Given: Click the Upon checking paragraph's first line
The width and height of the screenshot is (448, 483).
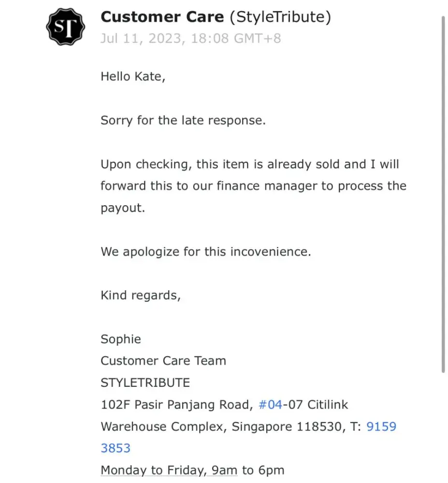Looking at the screenshot, I should pyautogui.click(x=250, y=164).
